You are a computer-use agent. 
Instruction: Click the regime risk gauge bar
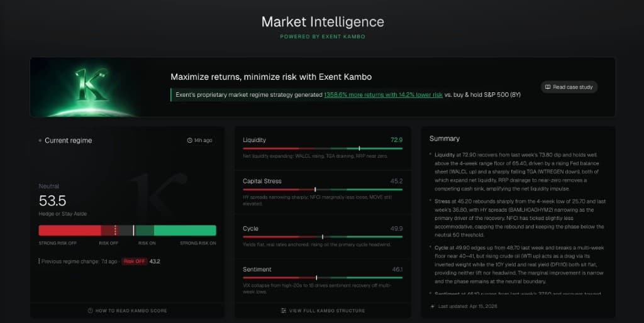coord(127,230)
